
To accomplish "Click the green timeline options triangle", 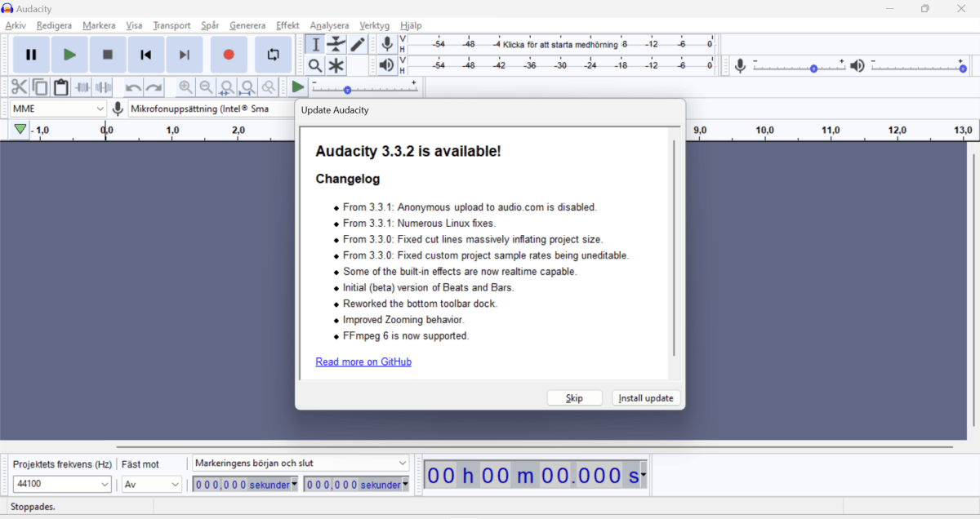I will pyautogui.click(x=20, y=130).
